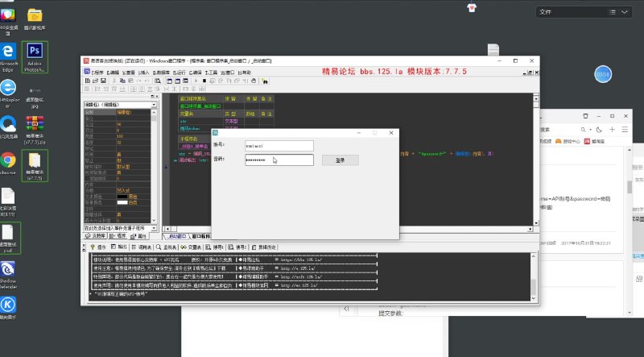Click the save toolbar icon
644x357 pixels.
pos(103,81)
